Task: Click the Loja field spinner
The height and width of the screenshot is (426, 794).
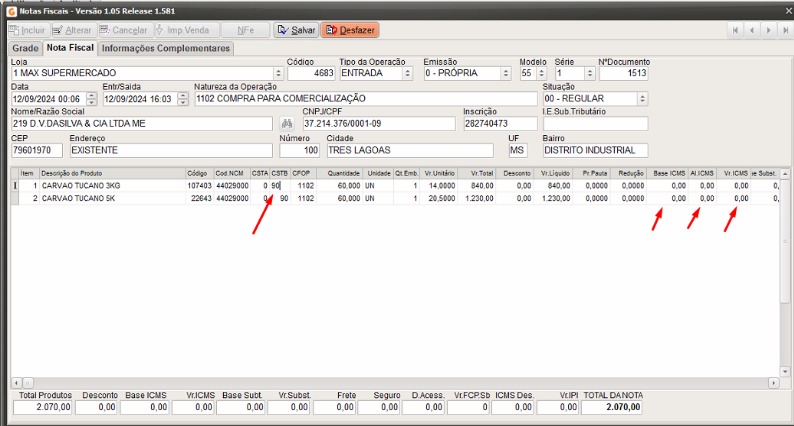Action: pos(278,73)
